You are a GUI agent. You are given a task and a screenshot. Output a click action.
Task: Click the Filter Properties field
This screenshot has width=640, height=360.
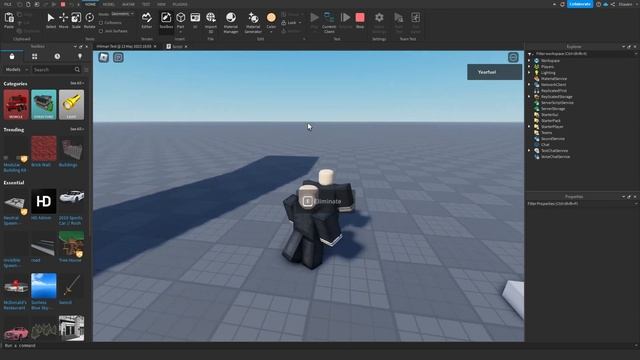582,204
